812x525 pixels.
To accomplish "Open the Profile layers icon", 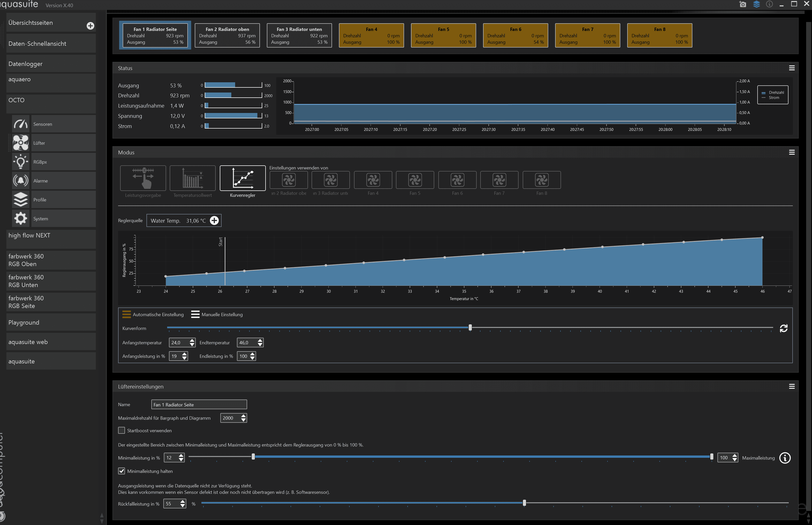I will [21, 199].
